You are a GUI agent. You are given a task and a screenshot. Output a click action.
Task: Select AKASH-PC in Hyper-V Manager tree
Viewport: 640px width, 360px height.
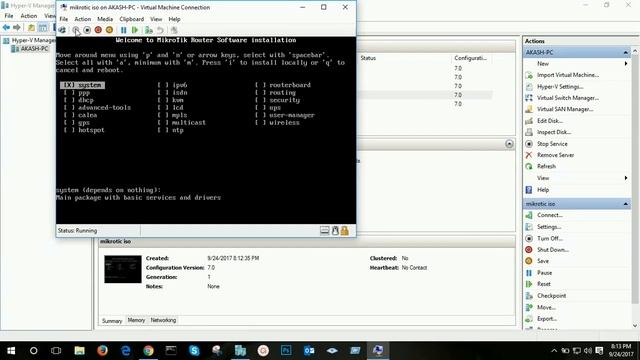coord(34,49)
